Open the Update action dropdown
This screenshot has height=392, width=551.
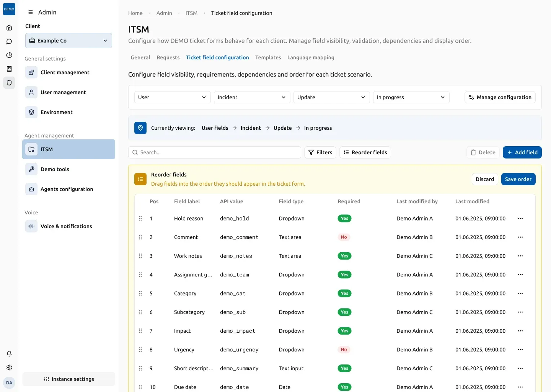[332, 97]
